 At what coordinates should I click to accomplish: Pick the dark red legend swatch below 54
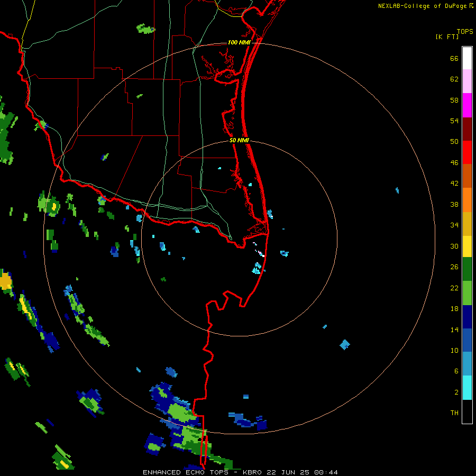467,130
